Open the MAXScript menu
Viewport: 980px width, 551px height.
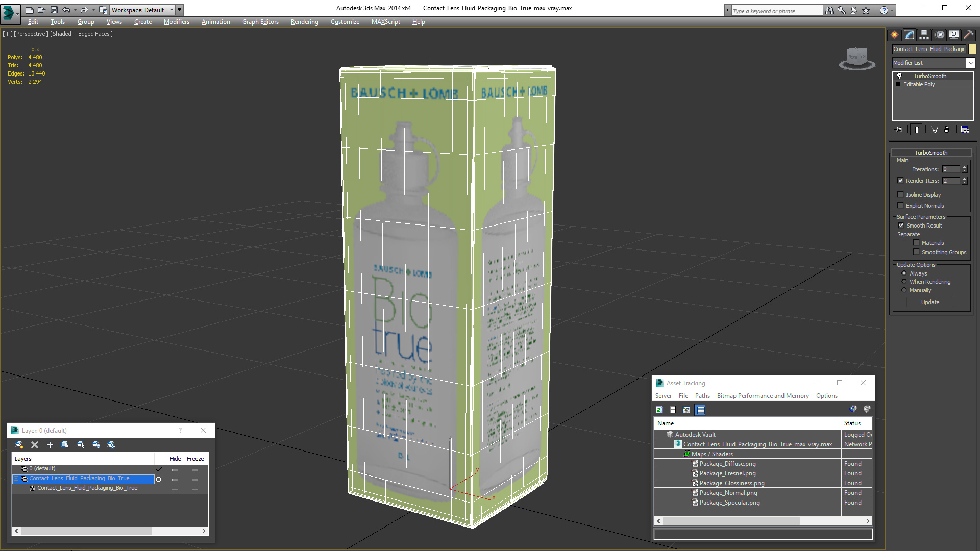tap(385, 22)
